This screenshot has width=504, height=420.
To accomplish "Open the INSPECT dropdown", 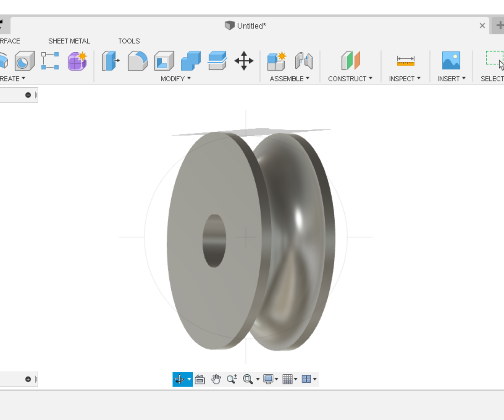I will click(405, 78).
